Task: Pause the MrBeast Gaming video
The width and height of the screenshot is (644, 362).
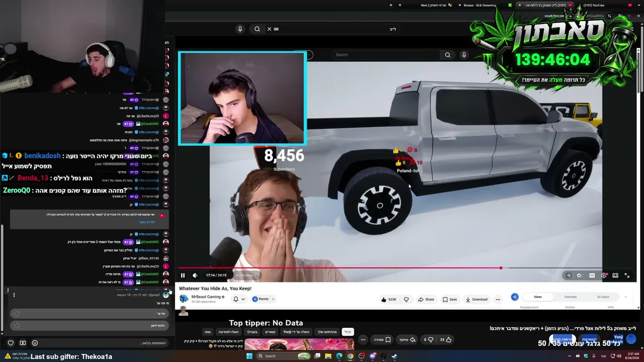Action: coord(183,275)
